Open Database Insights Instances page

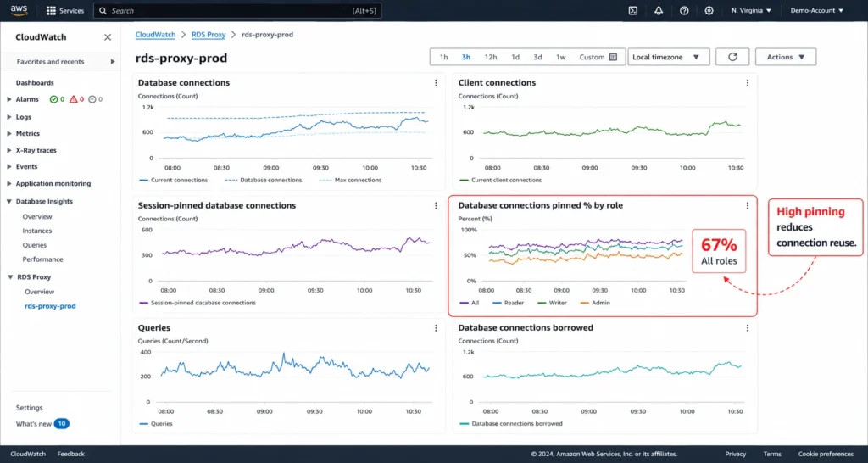[37, 231]
